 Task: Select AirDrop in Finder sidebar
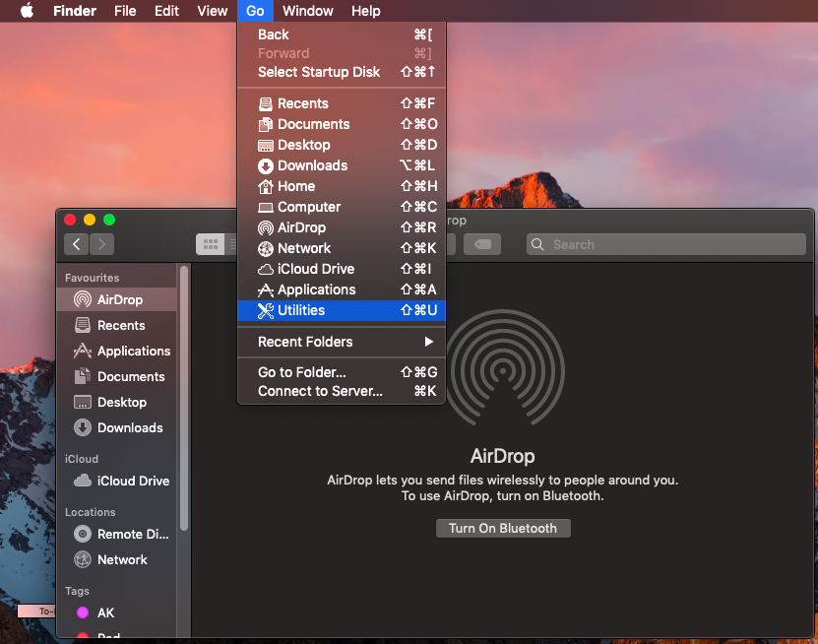116,299
